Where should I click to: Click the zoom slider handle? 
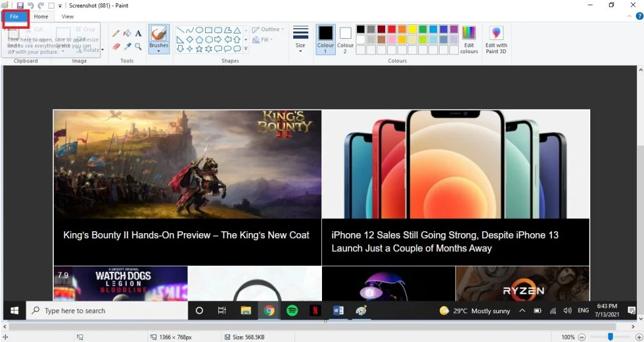610,336
